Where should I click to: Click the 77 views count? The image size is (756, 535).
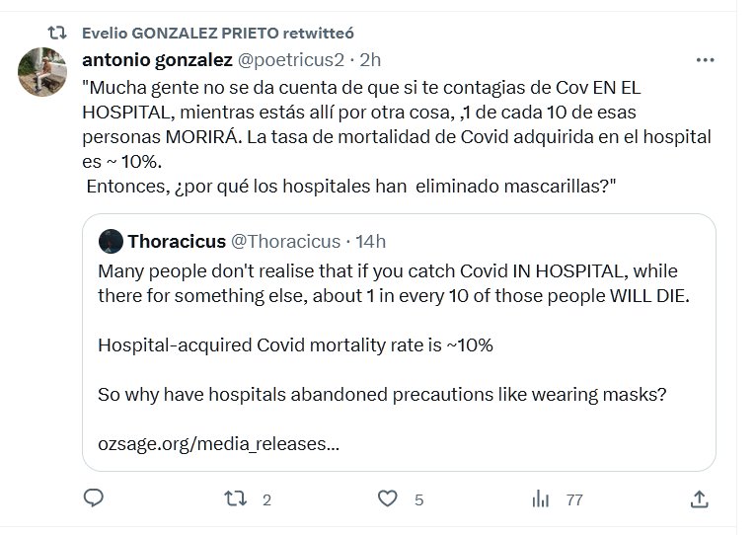click(x=573, y=500)
